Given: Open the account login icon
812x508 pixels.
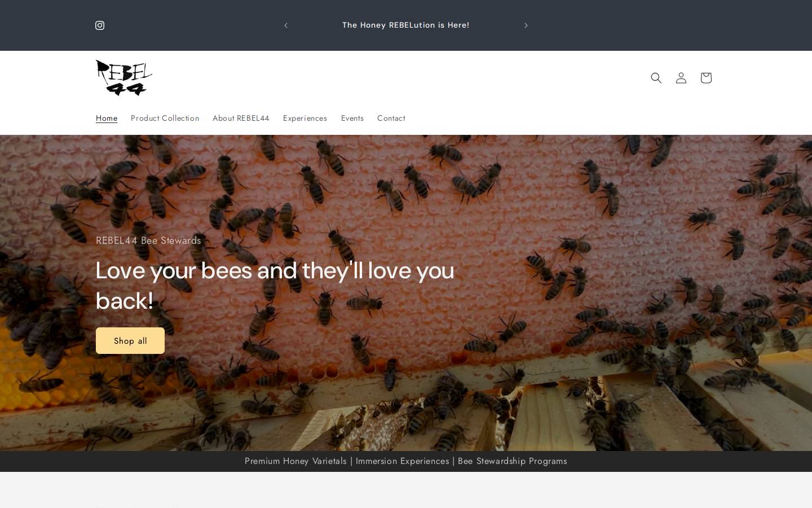Looking at the screenshot, I should tap(681, 78).
